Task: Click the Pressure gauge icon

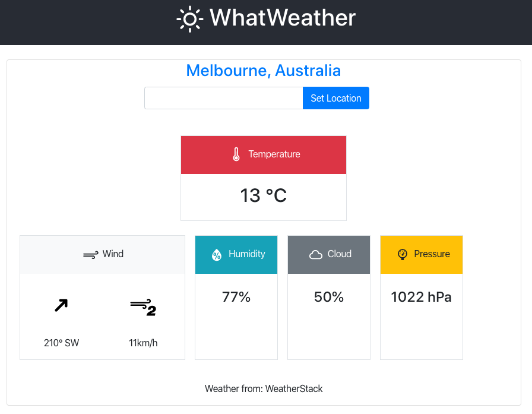Action: pyautogui.click(x=402, y=254)
